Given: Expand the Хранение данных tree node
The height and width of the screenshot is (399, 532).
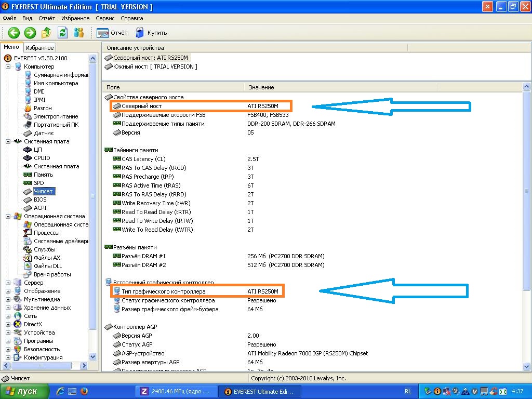Looking at the screenshot, I should pos(8,308).
